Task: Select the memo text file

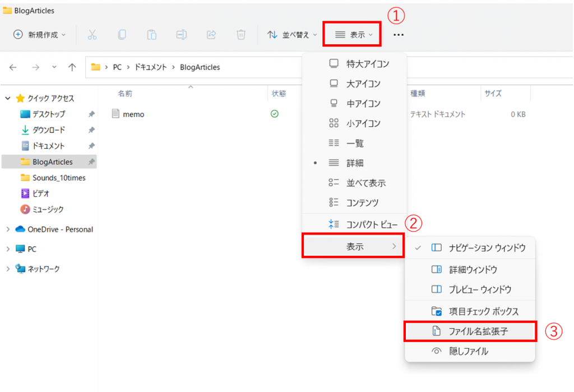Action: pos(134,114)
